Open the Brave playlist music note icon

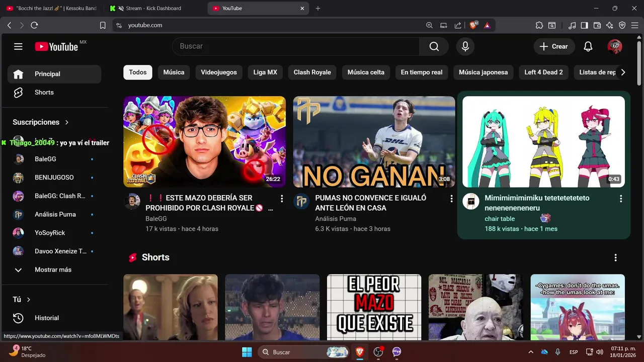click(x=572, y=25)
